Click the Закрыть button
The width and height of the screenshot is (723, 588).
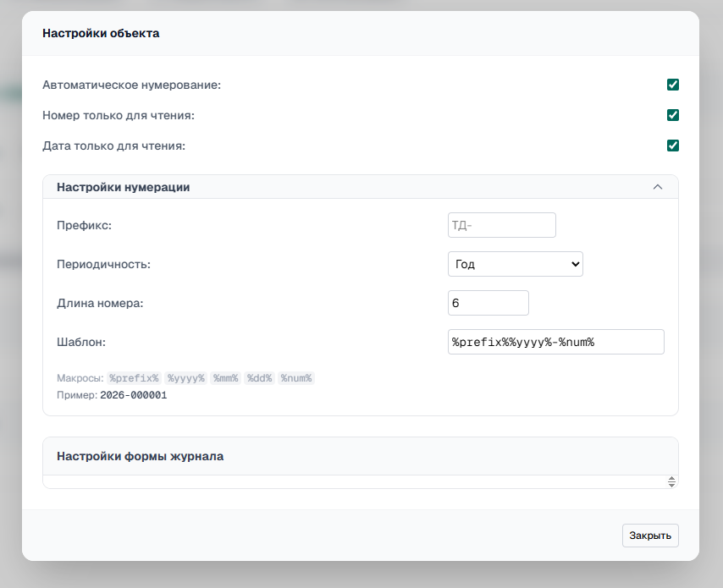click(650, 536)
